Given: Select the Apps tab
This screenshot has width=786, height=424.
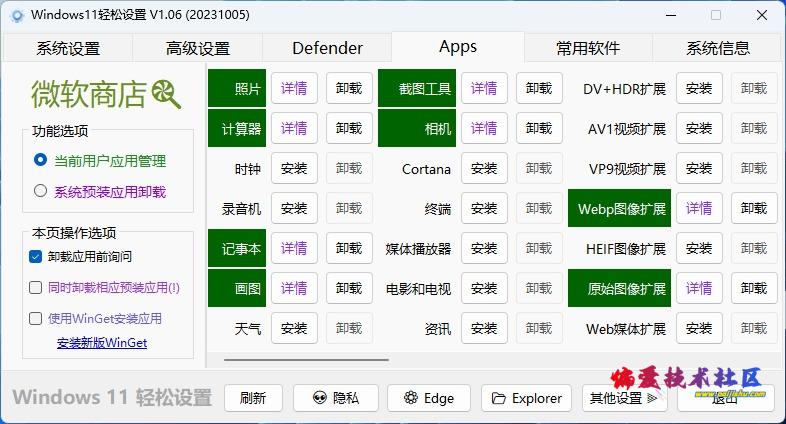Looking at the screenshot, I should click(458, 47).
